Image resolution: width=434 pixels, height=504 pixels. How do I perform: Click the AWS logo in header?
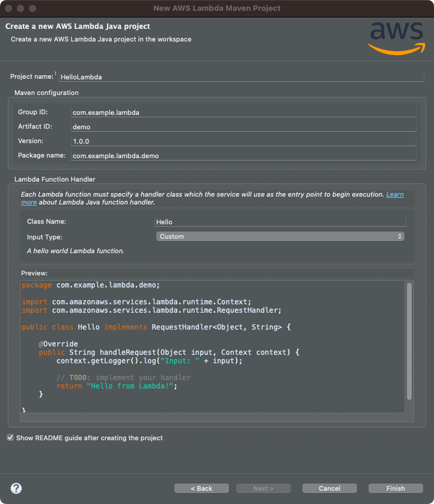click(x=397, y=38)
